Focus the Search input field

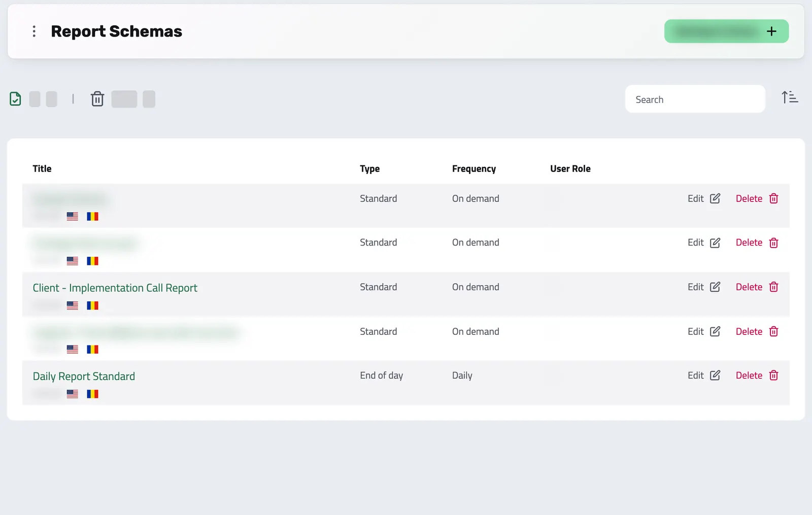click(x=695, y=99)
